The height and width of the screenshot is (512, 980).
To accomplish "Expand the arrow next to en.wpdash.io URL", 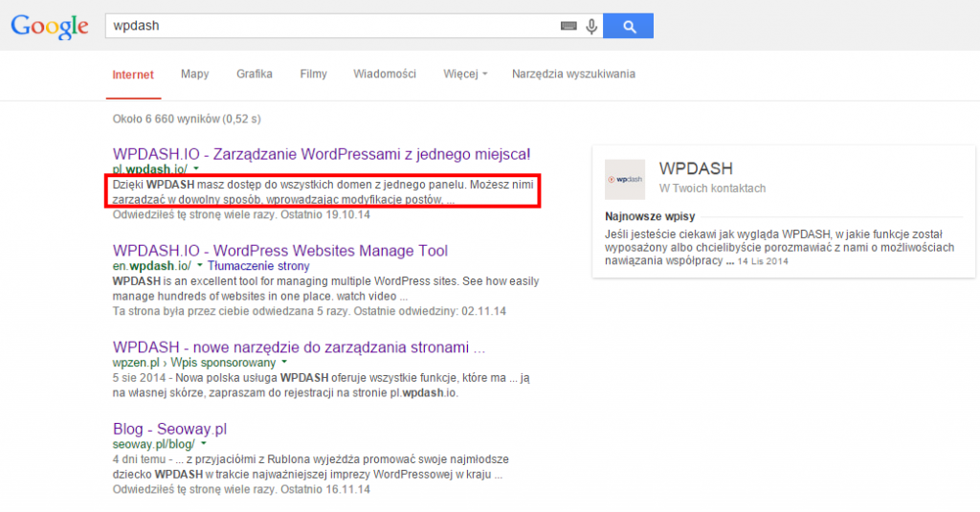I will coord(199,265).
